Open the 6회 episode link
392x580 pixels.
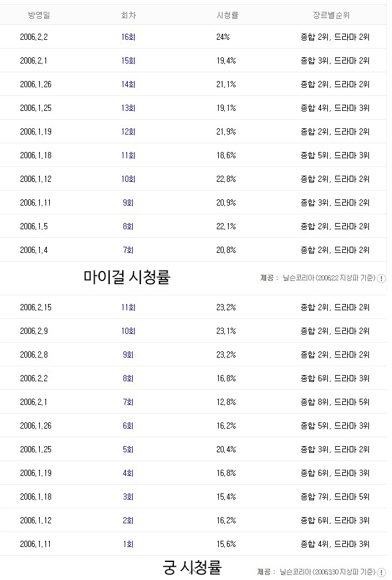click(x=128, y=425)
